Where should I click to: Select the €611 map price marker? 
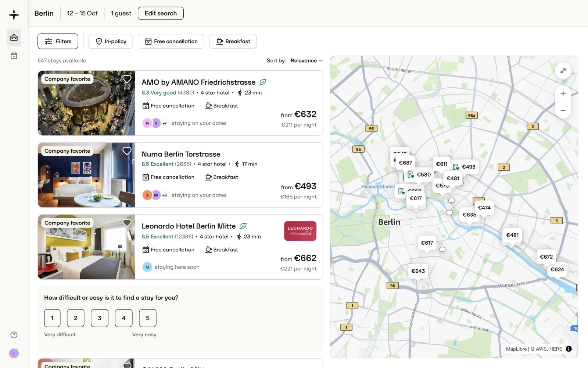[x=442, y=164]
